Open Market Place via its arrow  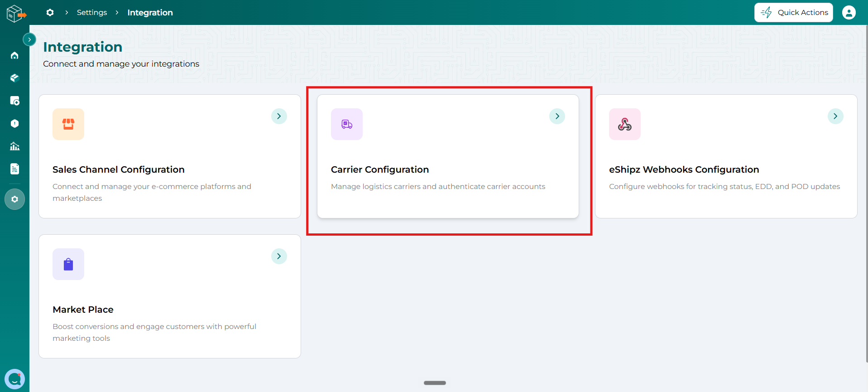279,256
